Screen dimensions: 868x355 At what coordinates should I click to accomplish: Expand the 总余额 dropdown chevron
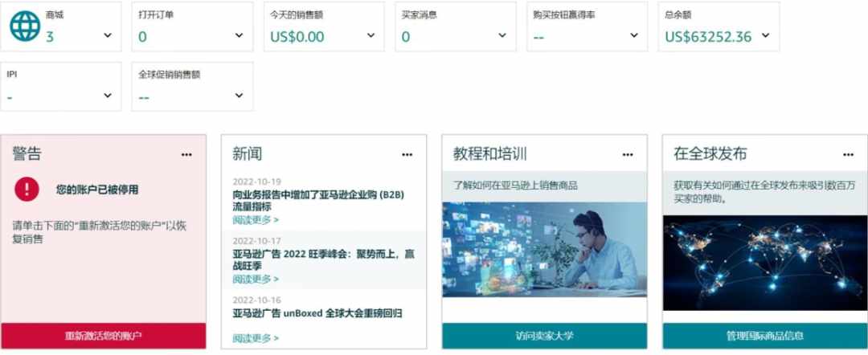click(765, 35)
